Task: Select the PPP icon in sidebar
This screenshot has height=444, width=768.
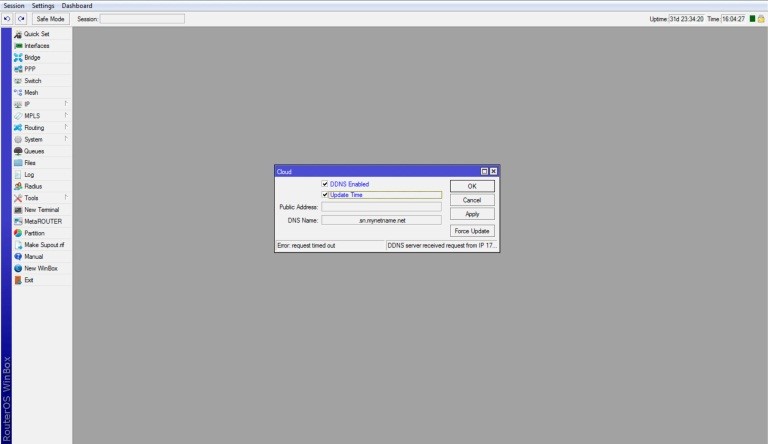Action: 18,69
